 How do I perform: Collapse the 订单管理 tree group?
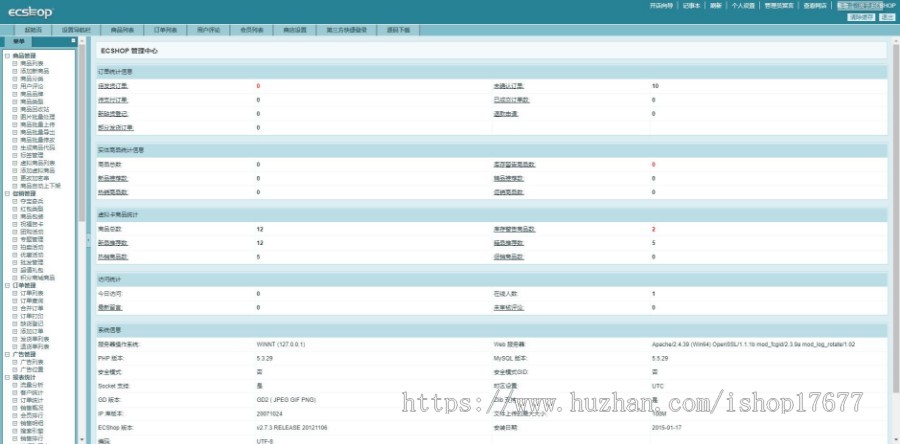[7, 285]
